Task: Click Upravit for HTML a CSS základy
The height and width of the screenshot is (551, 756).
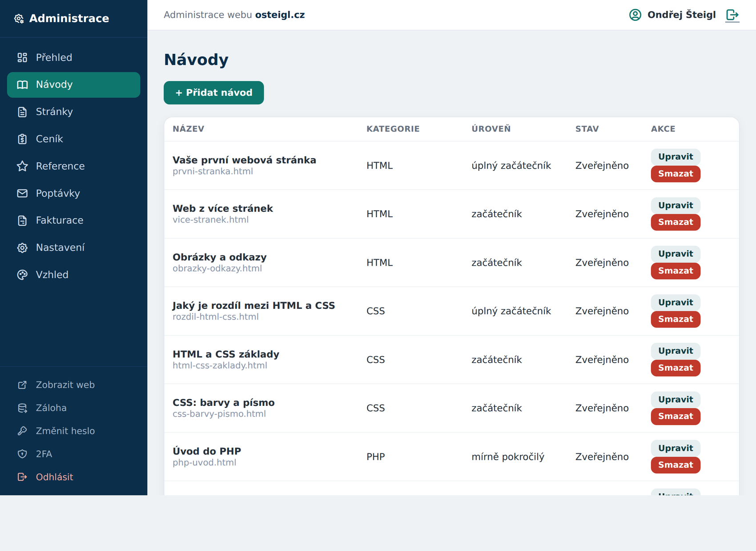Action: pos(676,351)
